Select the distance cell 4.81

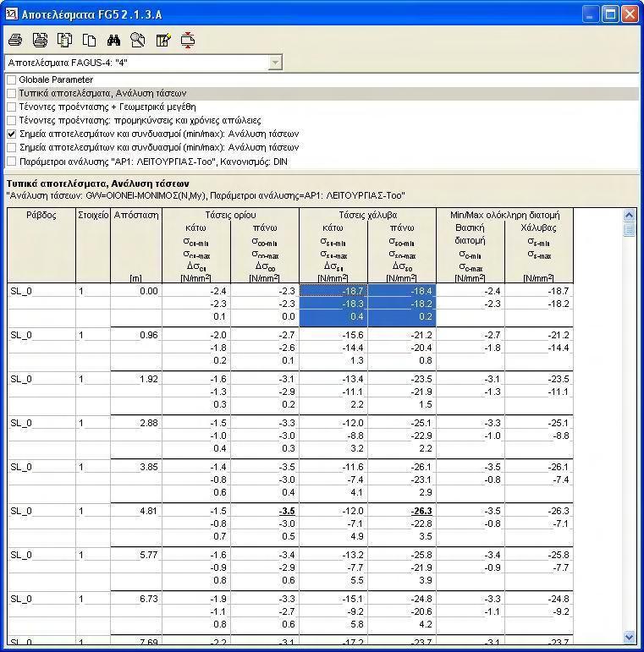point(136,511)
